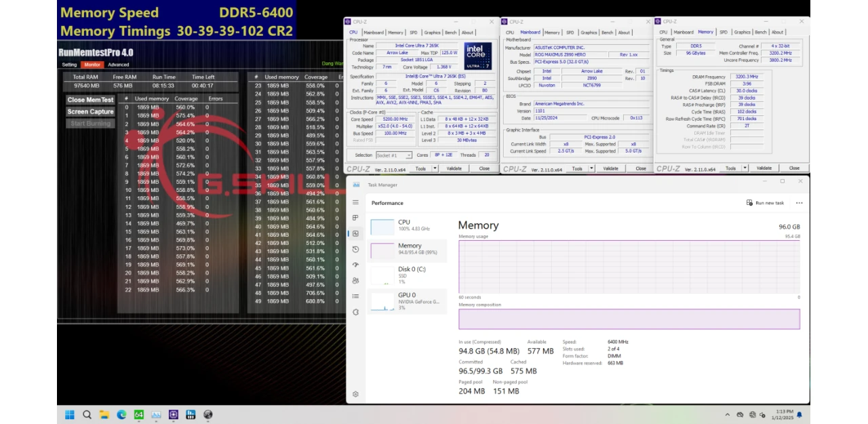Click the Close MemTest button
868x424 pixels.
[90, 100]
